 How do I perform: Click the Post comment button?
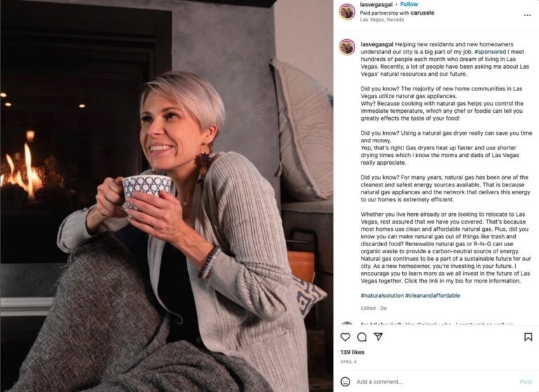(526, 381)
